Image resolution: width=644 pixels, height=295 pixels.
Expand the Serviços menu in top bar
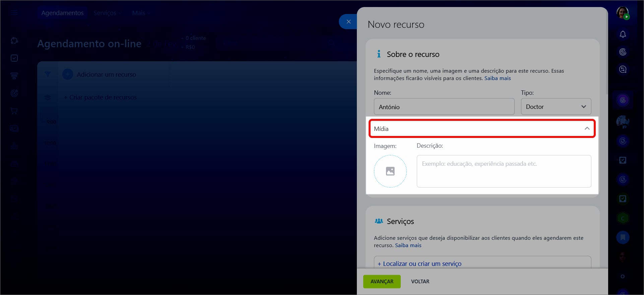point(107,13)
